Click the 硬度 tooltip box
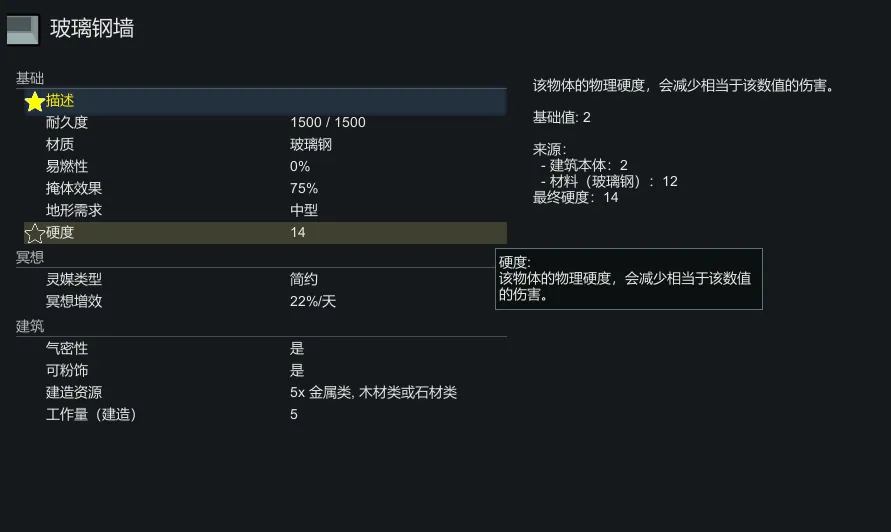This screenshot has height=532, width=891. point(628,279)
